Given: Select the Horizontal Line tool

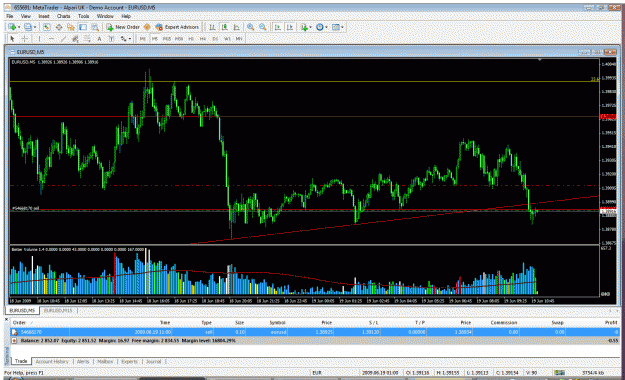Looking at the screenshot, I should coord(51,39).
